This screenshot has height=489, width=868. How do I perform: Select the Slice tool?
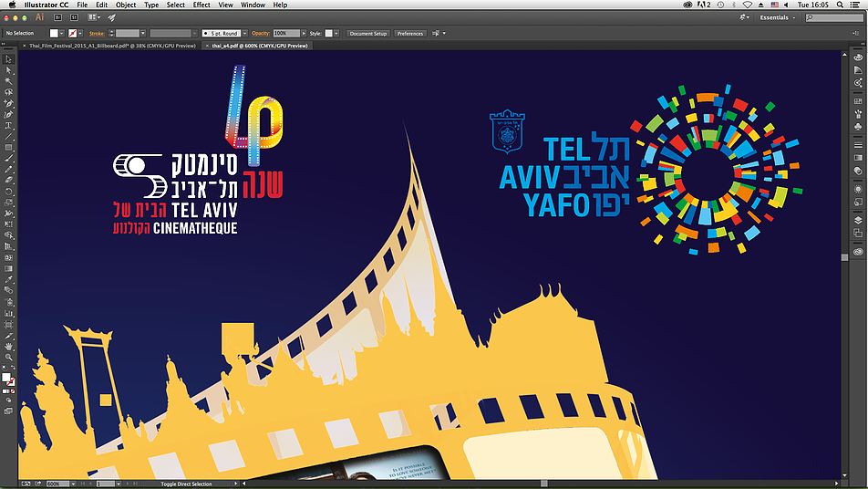pos(8,336)
